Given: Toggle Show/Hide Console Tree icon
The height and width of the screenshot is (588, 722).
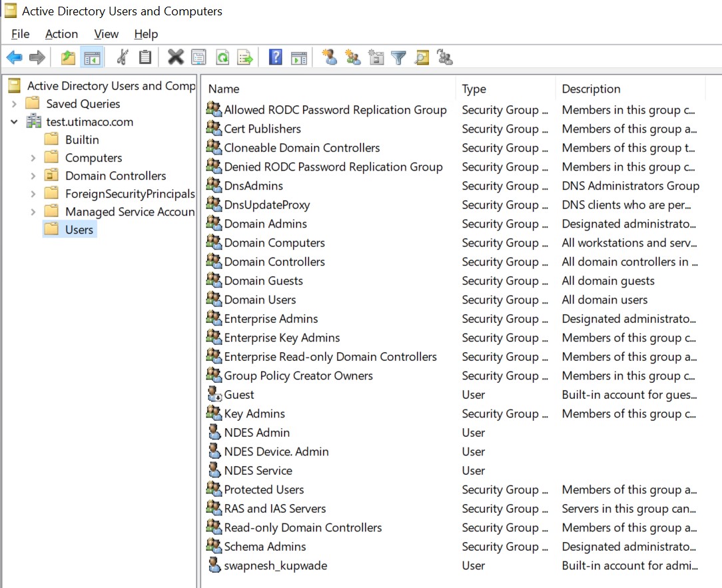Looking at the screenshot, I should pyautogui.click(x=92, y=57).
